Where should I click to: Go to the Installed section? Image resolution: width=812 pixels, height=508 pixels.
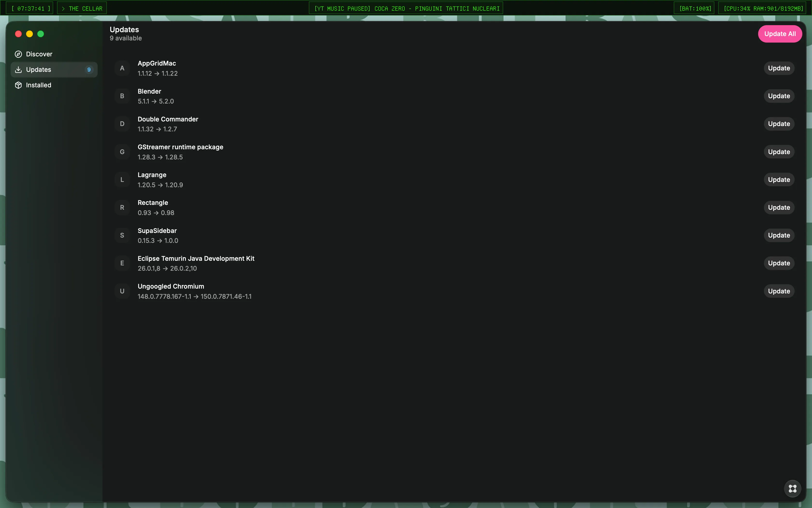point(54,85)
